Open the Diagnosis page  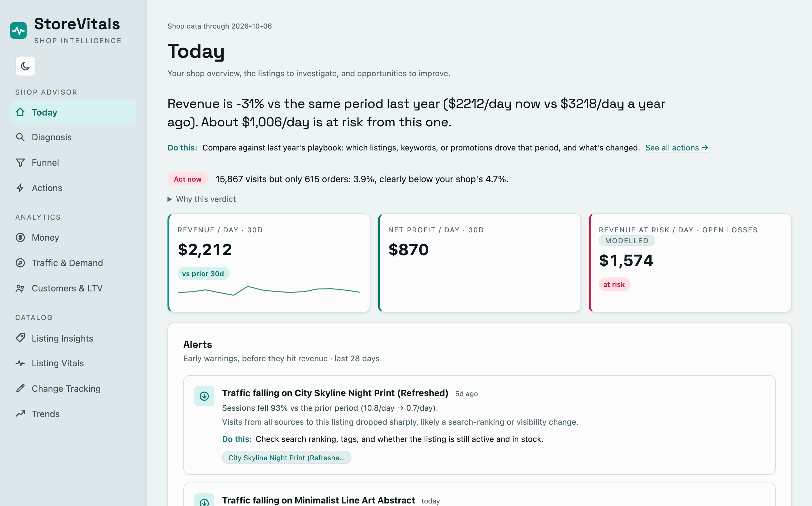click(x=73, y=137)
